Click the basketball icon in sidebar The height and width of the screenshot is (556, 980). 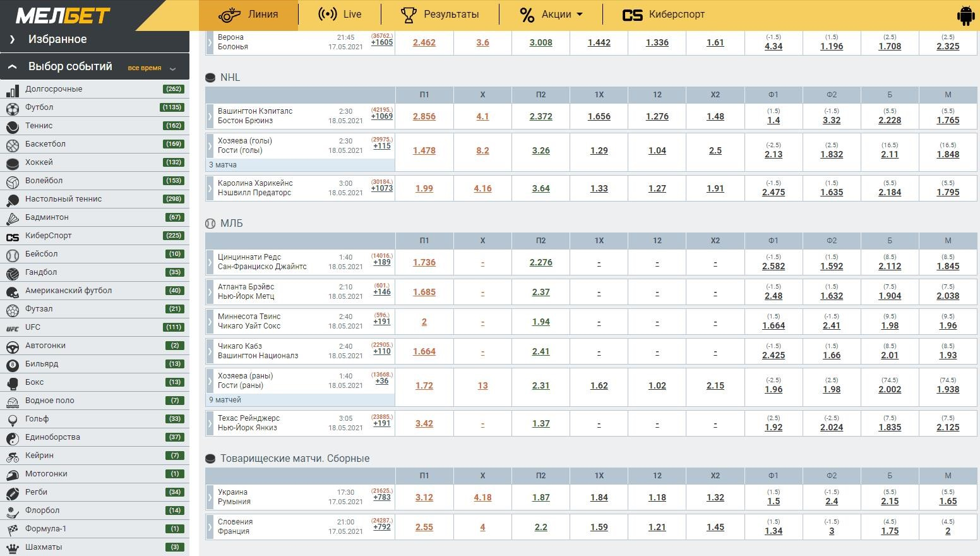pos(12,145)
